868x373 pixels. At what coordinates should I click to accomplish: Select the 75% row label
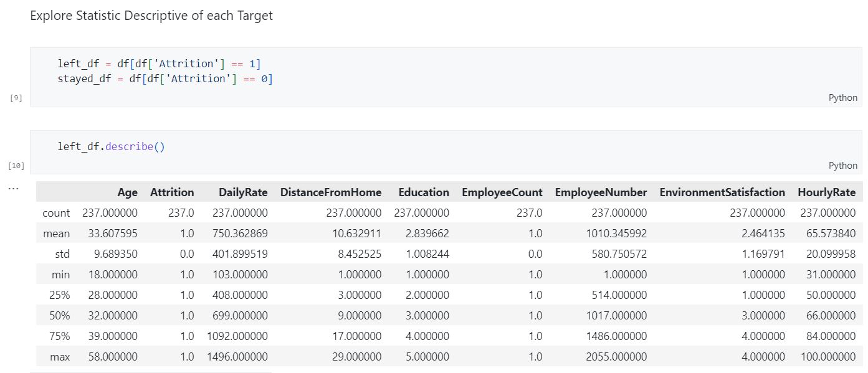(x=60, y=336)
